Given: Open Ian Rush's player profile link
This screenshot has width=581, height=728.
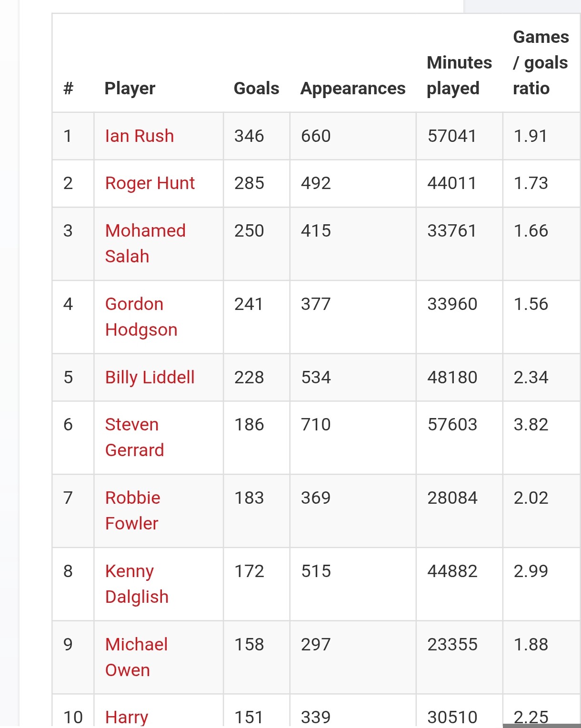Looking at the screenshot, I should [x=139, y=136].
